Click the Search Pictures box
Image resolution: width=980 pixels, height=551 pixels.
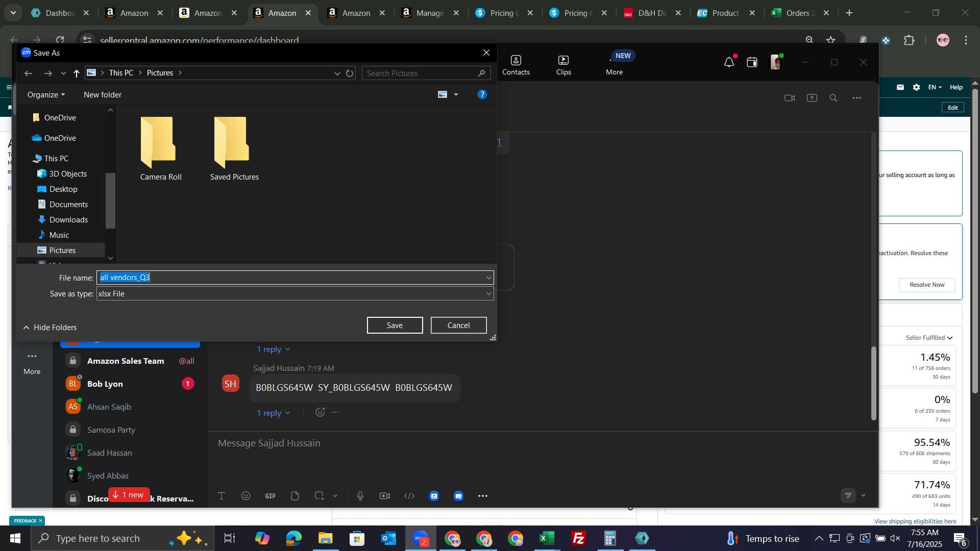(x=426, y=73)
